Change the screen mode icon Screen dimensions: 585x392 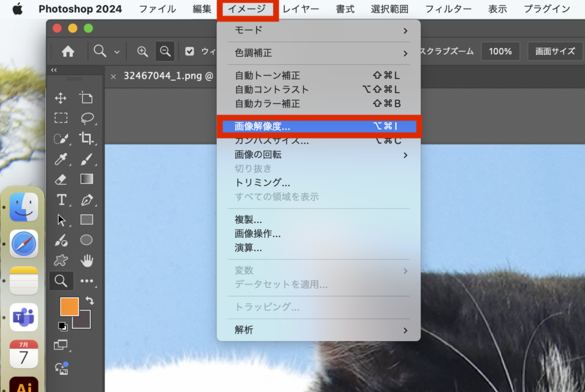(x=61, y=345)
